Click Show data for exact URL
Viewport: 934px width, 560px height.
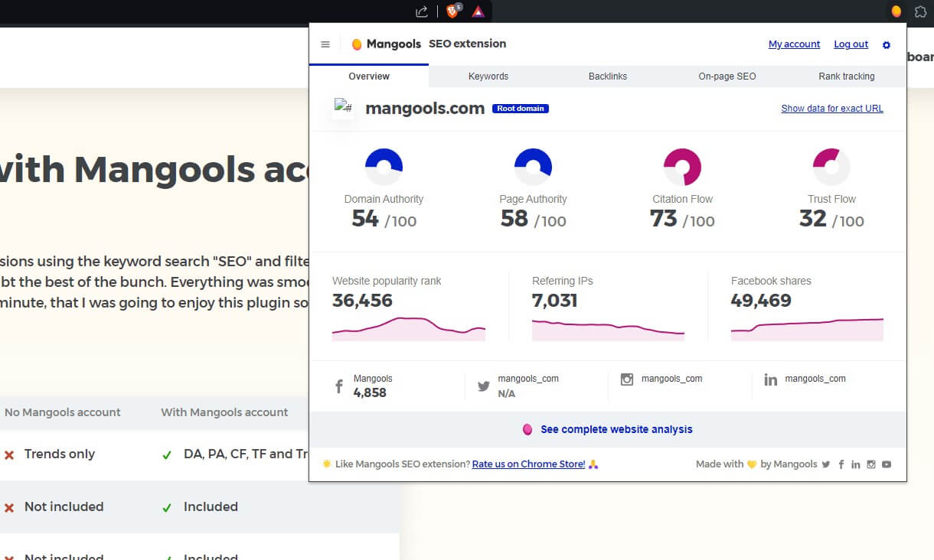click(x=832, y=109)
